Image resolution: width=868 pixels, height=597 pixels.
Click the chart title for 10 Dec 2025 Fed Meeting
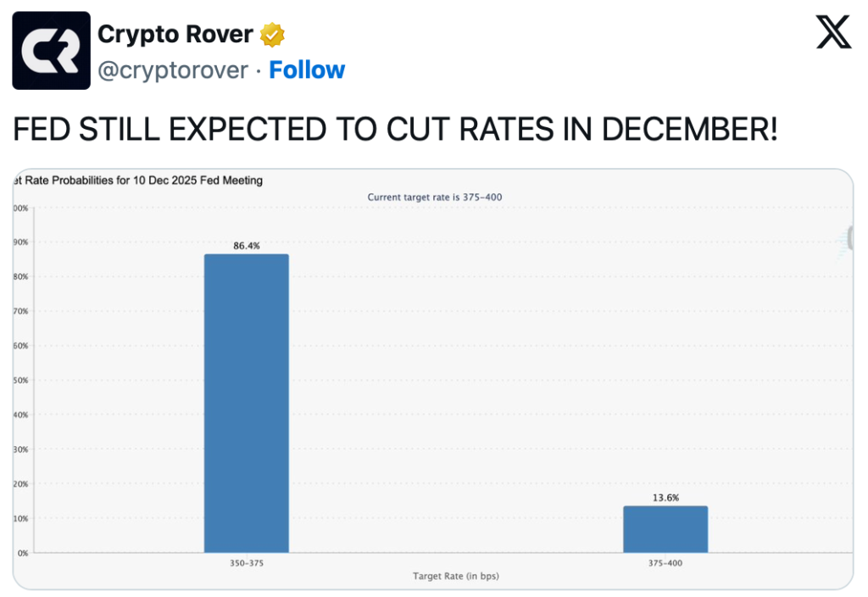(140, 181)
